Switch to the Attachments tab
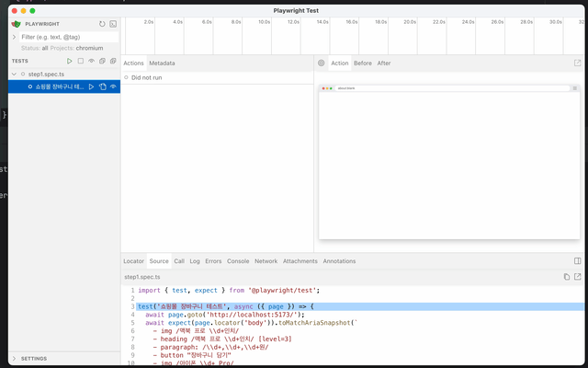 click(x=300, y=261)
